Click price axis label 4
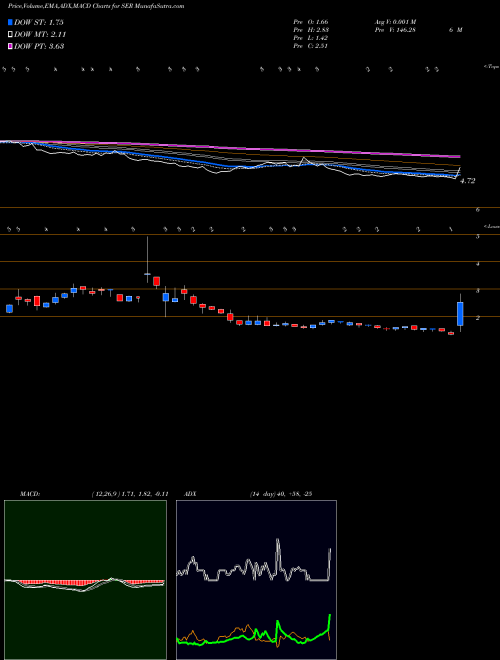 (478, 264)
